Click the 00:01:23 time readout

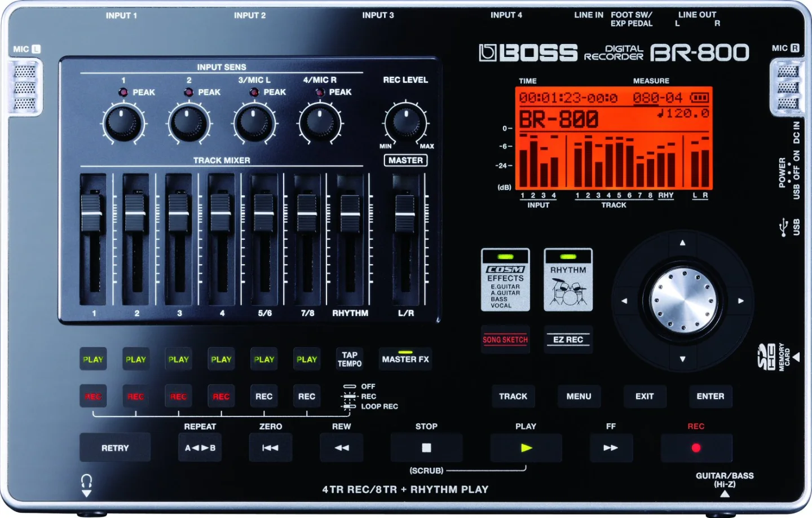568,98
